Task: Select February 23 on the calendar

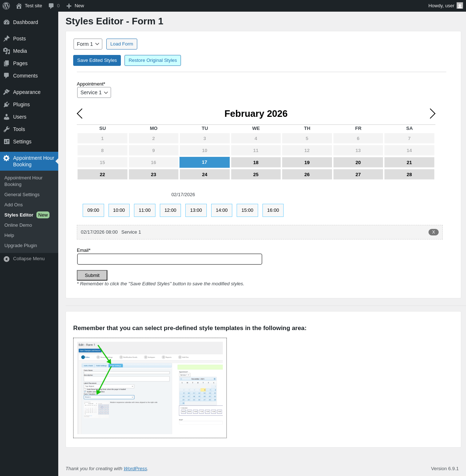Action: coord(154,175)
